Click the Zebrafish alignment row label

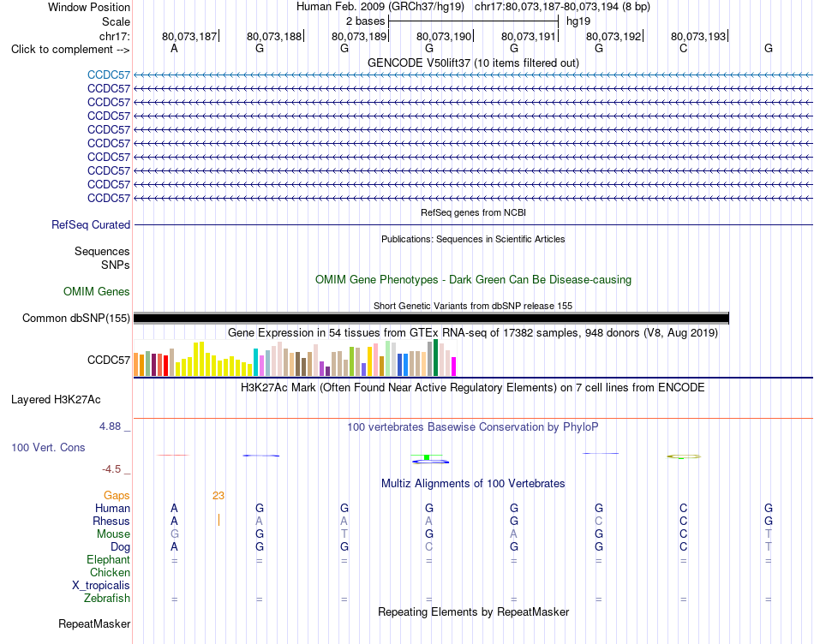[x=107, y=599]
